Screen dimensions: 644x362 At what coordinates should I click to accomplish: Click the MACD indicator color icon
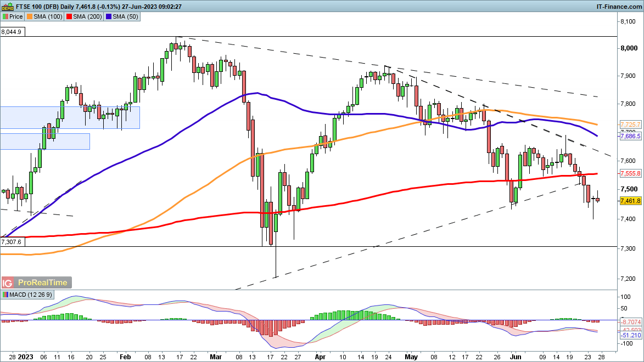[x=5, y=295]
